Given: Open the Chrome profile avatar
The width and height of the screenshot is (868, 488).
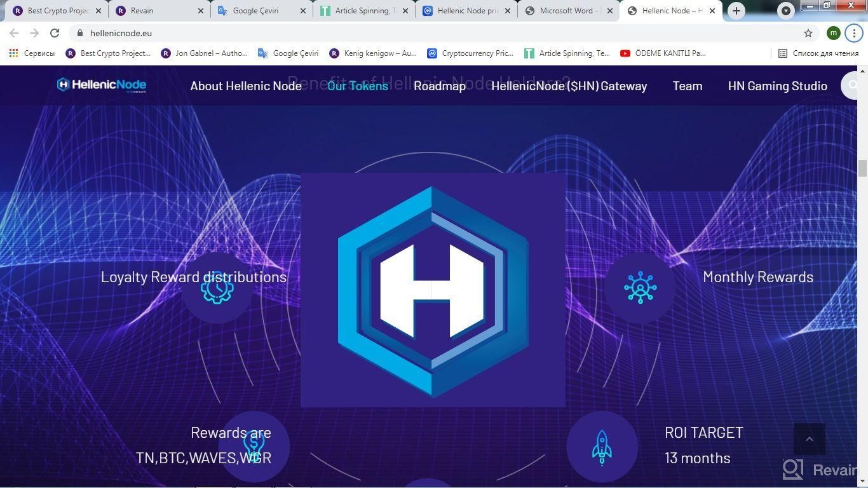Looking at the screenshot, I should pos(834,33).
